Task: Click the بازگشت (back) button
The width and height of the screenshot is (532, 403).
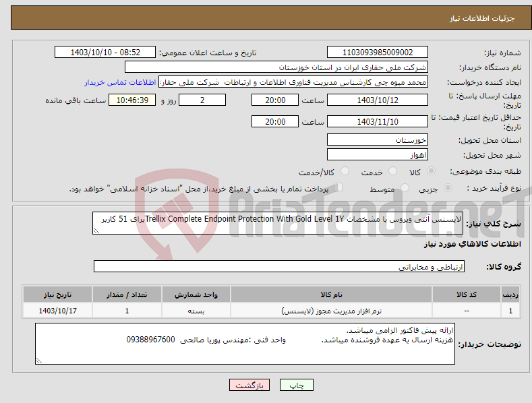Action: click(x=249, y=385)
